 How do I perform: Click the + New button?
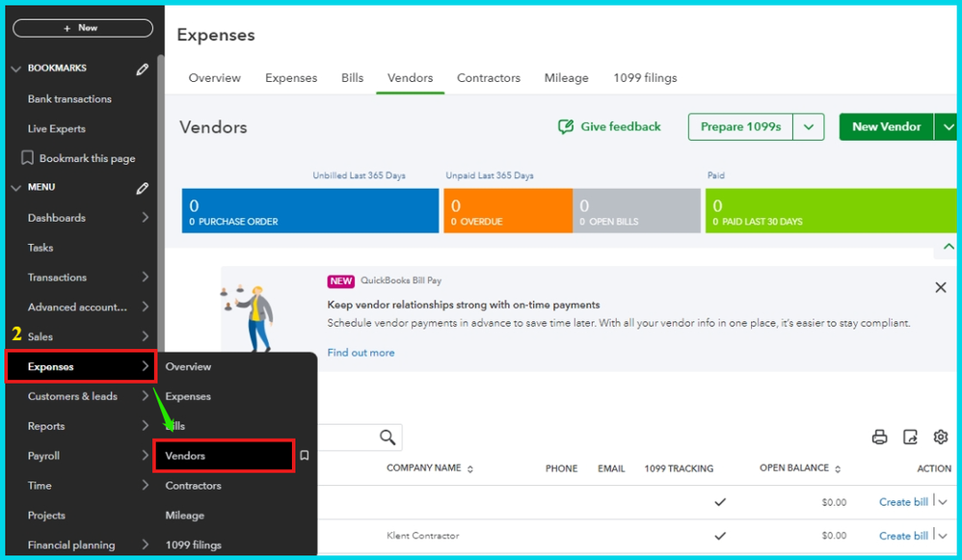[83, 28]
